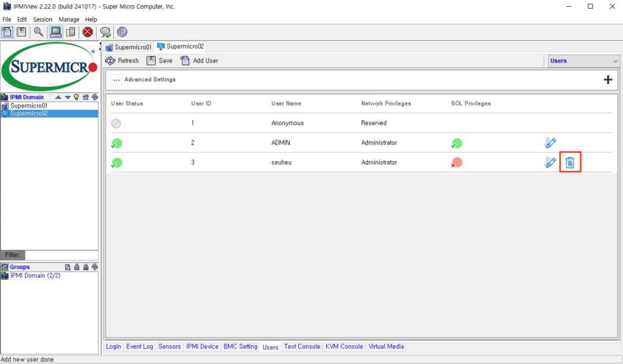Click the refresh icon in the Groups header
Image resolution: width=623 pixels, height=364 pixels.
point(94,267)
